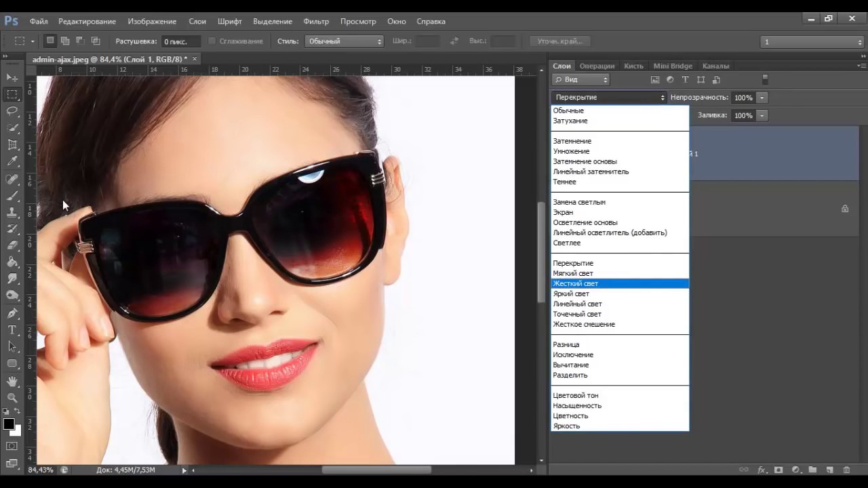The width and height of the screenshot is (868, 488).
Task: Select the Horizontal Type tool
Action: coord(12,330)
